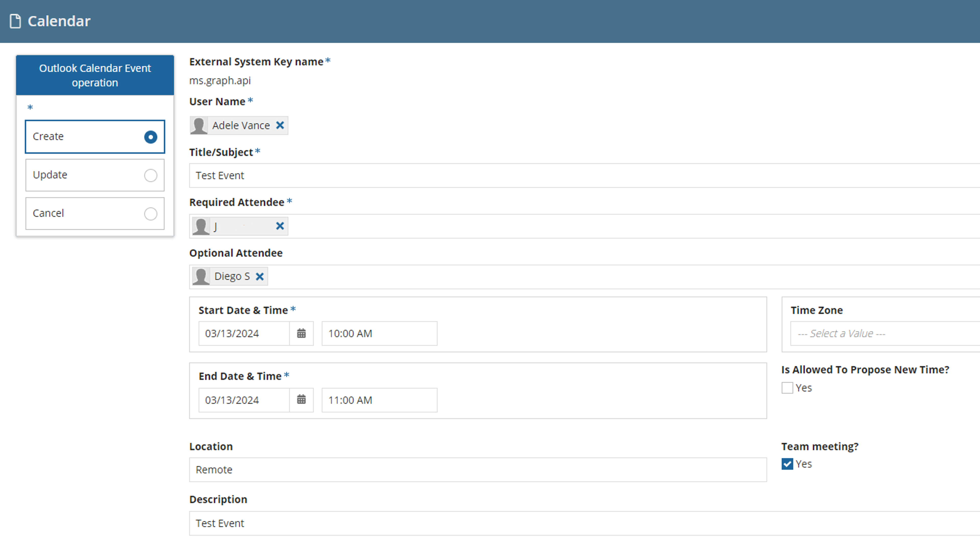Select the Cancel operation radio button
The image size is (980, 550).
[x=151, y=214]
